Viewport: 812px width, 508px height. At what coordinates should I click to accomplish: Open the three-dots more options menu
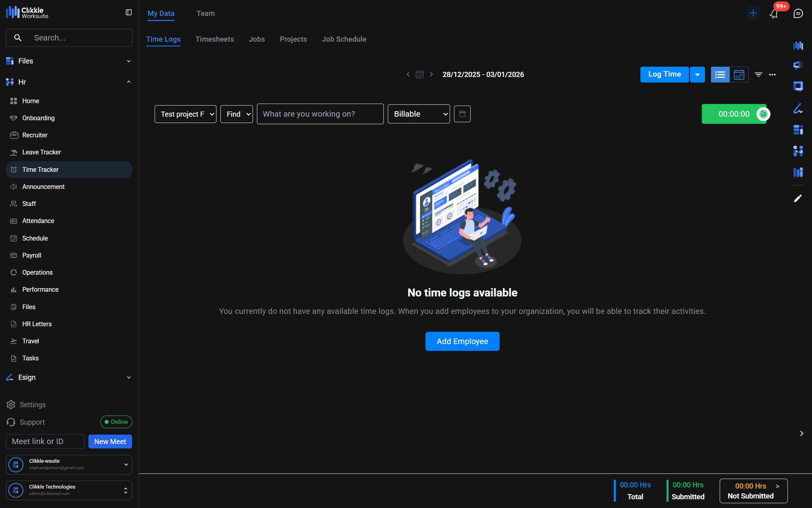pos(772,75)
